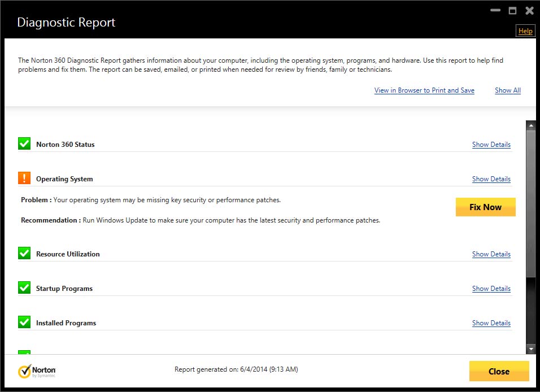Click the Norton by Symantec logo
This screenshot has height=392, width=540.
(37, 371)
